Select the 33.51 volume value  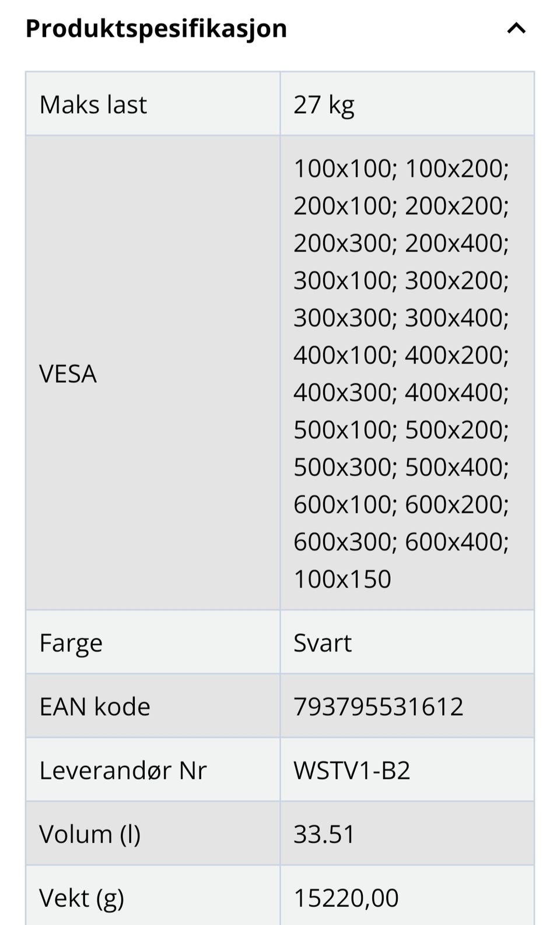324,834
